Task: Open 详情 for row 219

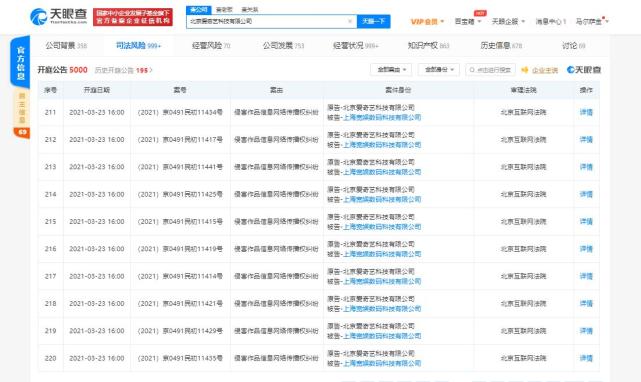Action: click(586, 331)
